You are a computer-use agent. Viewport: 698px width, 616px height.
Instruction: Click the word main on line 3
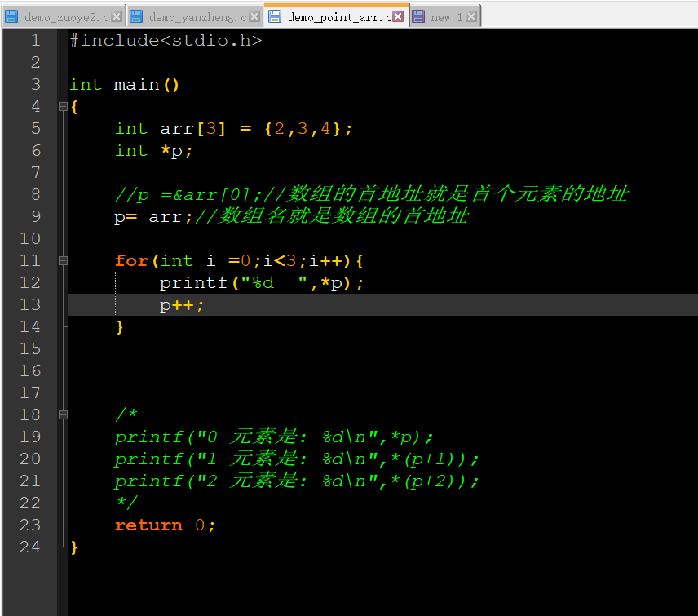(136, 85)
